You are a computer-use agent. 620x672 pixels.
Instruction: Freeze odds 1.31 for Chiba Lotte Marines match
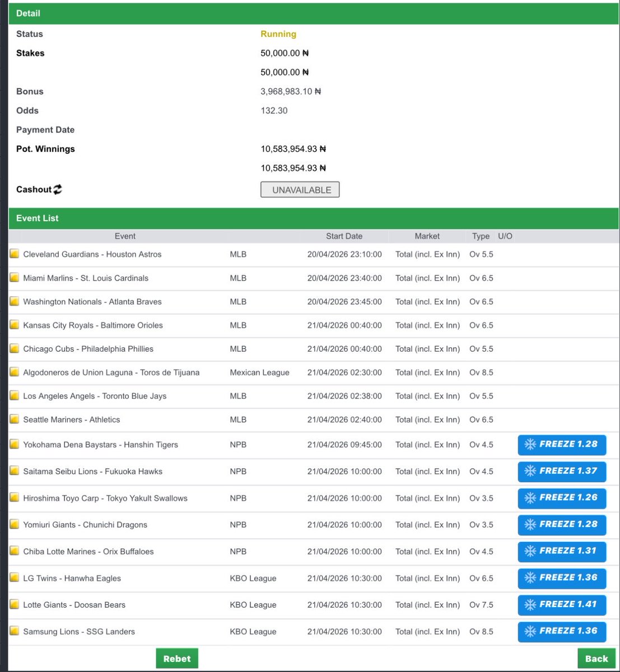point(562,551)
